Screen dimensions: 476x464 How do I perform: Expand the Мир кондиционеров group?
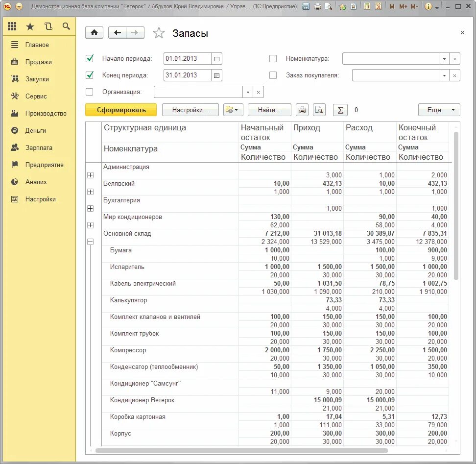tap(90, 225)
